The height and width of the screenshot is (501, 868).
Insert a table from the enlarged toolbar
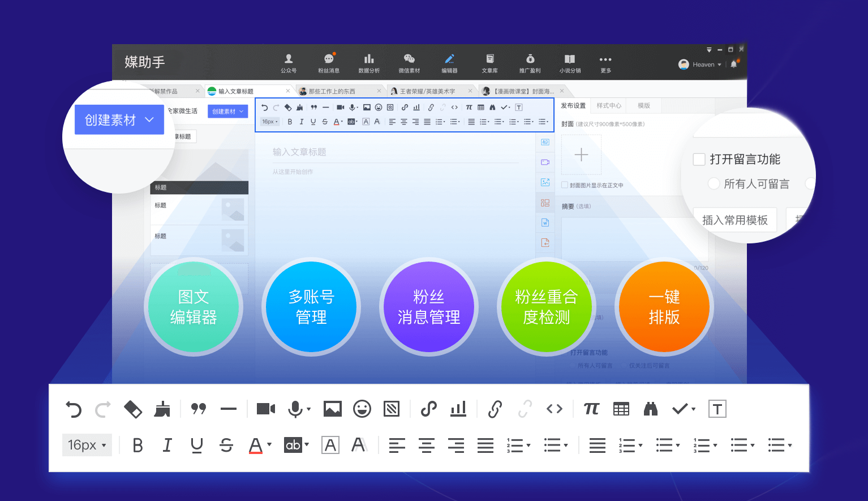[x=621, y=409]
